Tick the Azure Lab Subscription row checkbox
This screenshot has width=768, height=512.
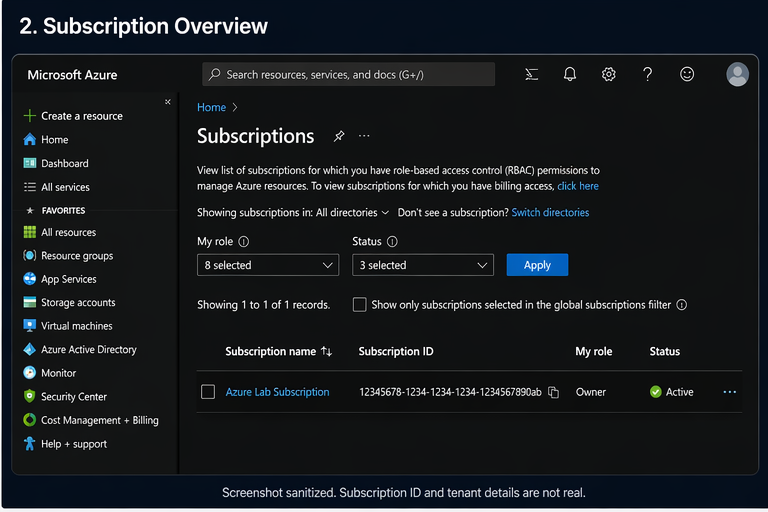(x=208, y=392)
